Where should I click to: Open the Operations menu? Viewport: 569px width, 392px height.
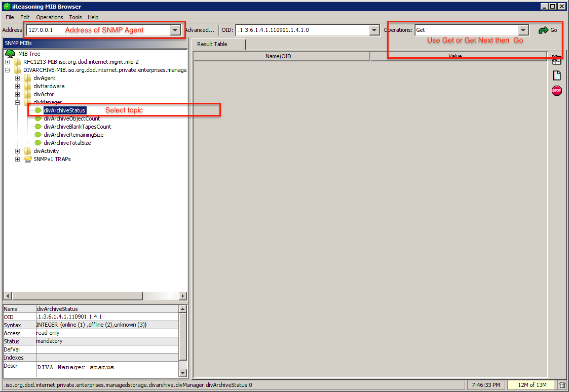(x=49, y=17)
